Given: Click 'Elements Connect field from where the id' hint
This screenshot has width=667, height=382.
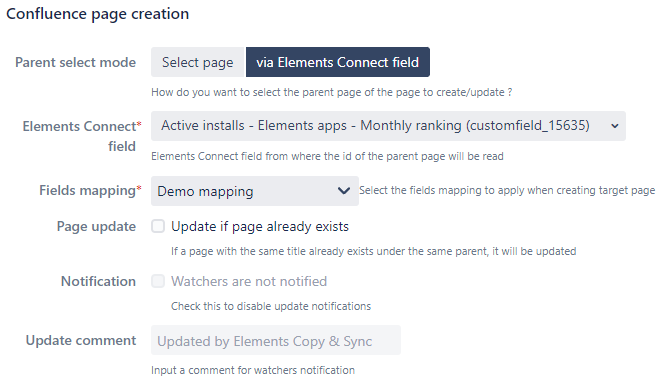Looking at the screenshot, I should pos(327,156).
